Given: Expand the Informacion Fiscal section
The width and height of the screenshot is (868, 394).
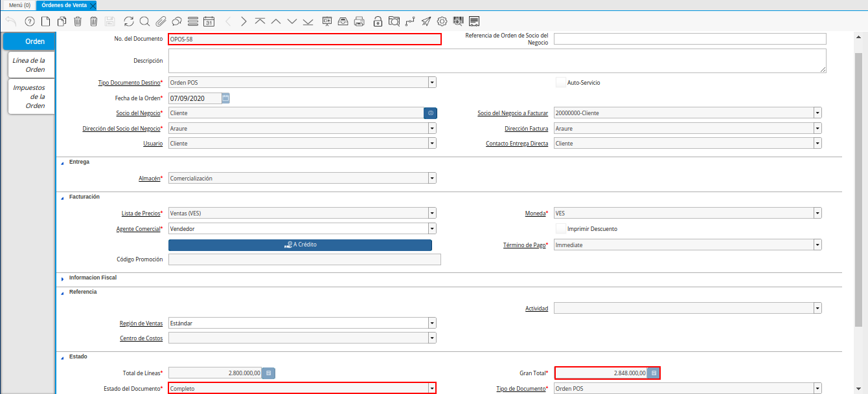Looking at the screenshot, I should [x=62, y=278].
